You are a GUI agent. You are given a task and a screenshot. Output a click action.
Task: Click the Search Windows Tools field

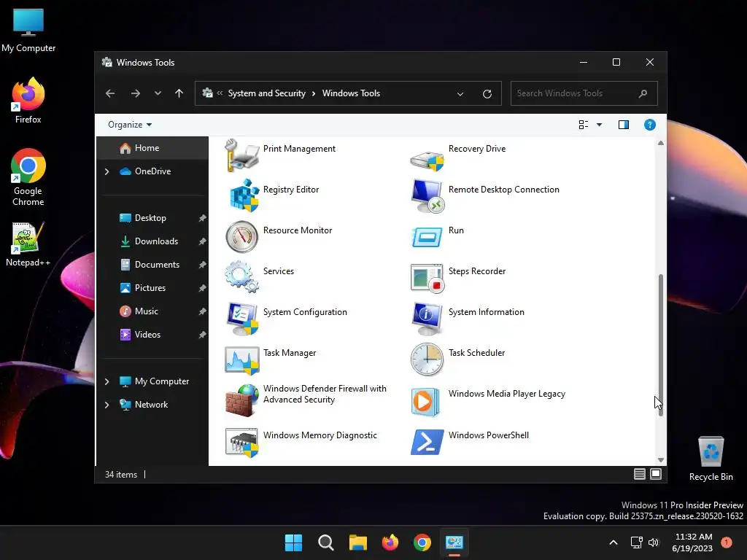[x=584, y=93]
